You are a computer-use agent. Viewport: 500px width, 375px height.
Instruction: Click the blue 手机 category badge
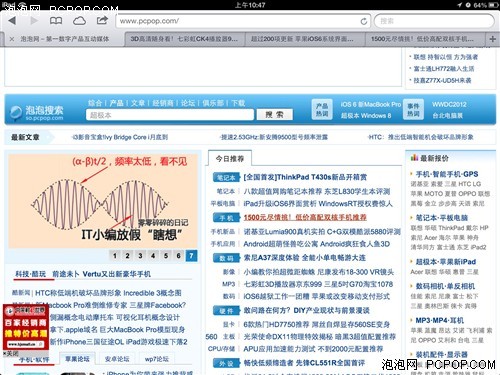pos(226,218)
